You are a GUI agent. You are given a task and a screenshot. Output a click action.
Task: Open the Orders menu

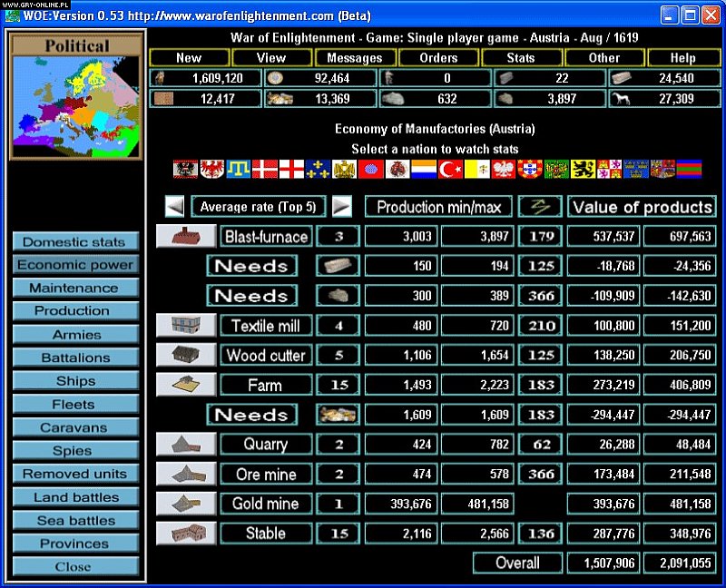click(x=439, y=57)
